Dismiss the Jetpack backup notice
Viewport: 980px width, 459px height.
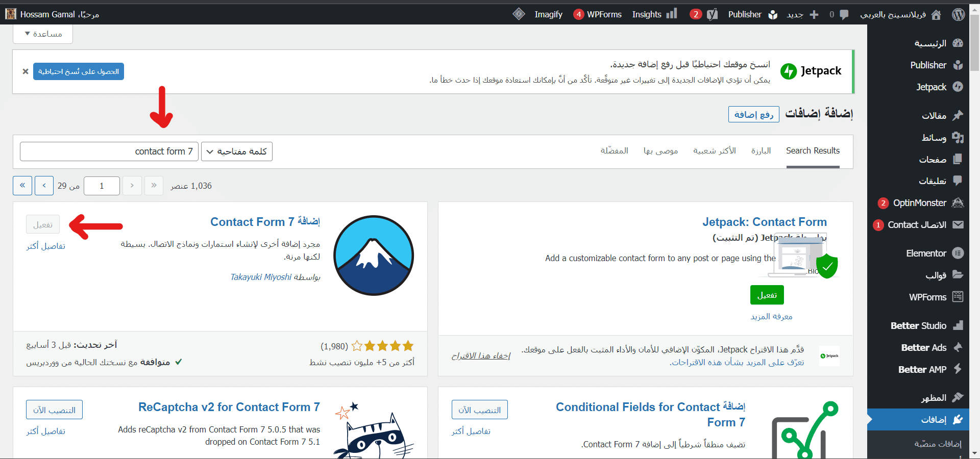(26, 71)
